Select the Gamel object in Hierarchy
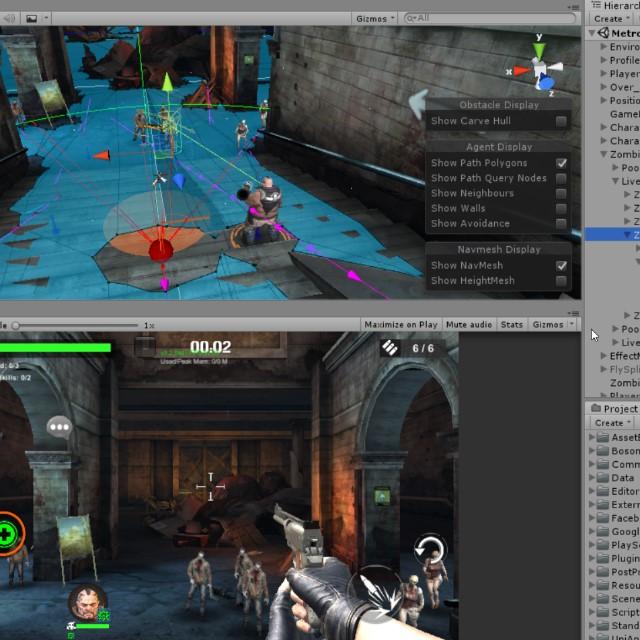Screen dimensions: 640x640 click(624, 114)
